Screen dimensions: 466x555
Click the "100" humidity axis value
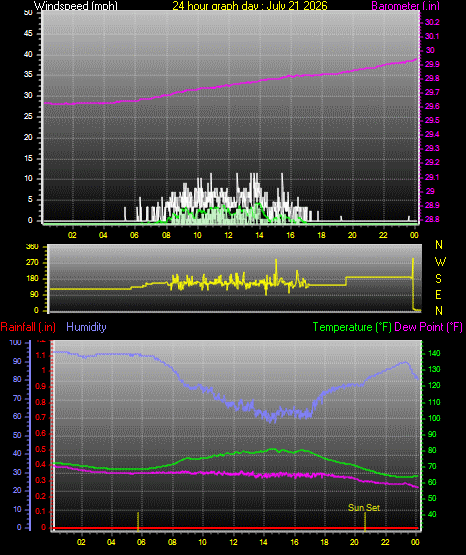coord(16,343)
